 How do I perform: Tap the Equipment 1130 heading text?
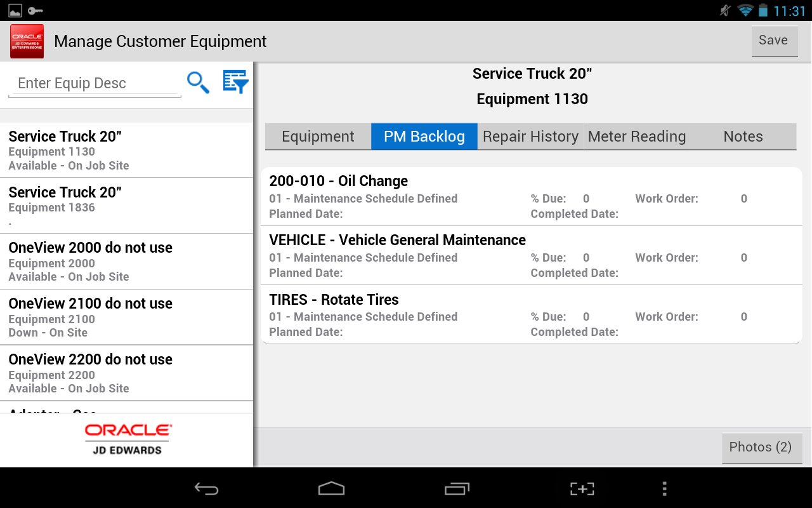coord(532,99)
